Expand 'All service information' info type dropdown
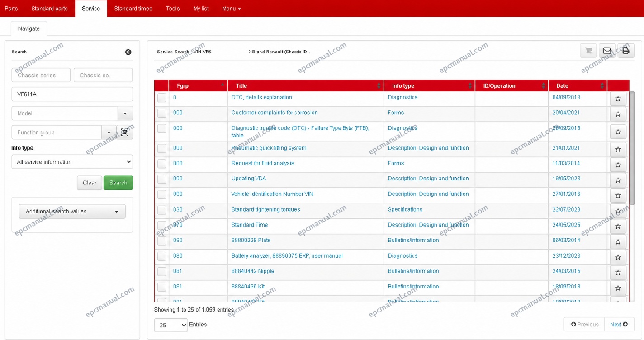Viewport: 644px width, 340px height. (72, 162)
